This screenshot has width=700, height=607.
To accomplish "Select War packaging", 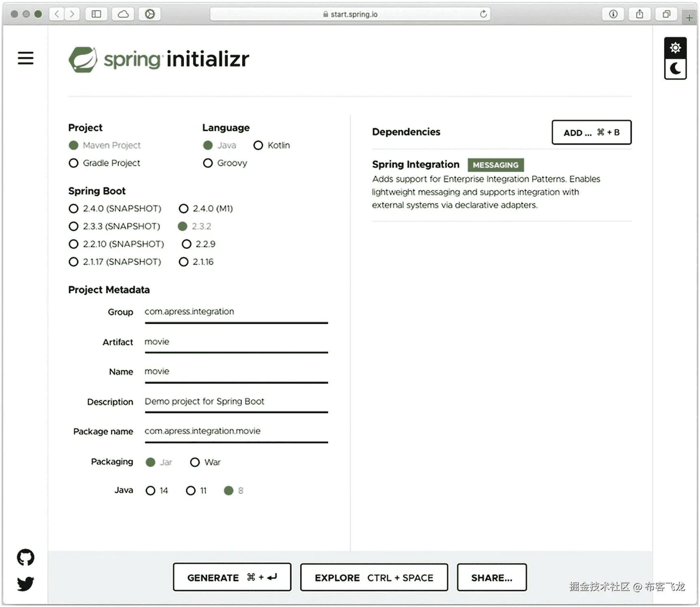I will [x=195, y=462].
